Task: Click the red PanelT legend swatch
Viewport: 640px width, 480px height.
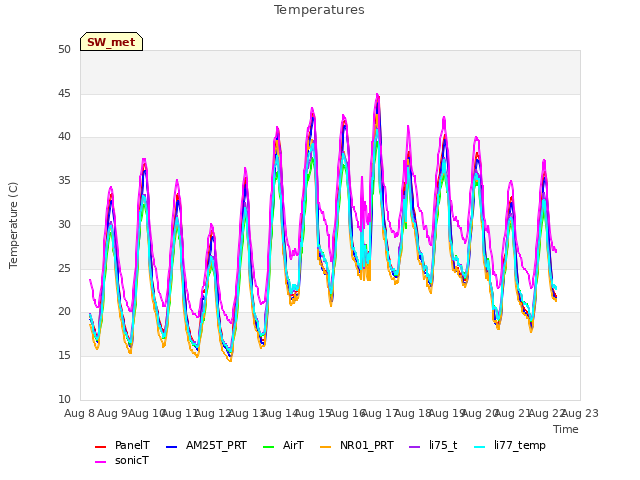Action: click(x=100, y=447)
